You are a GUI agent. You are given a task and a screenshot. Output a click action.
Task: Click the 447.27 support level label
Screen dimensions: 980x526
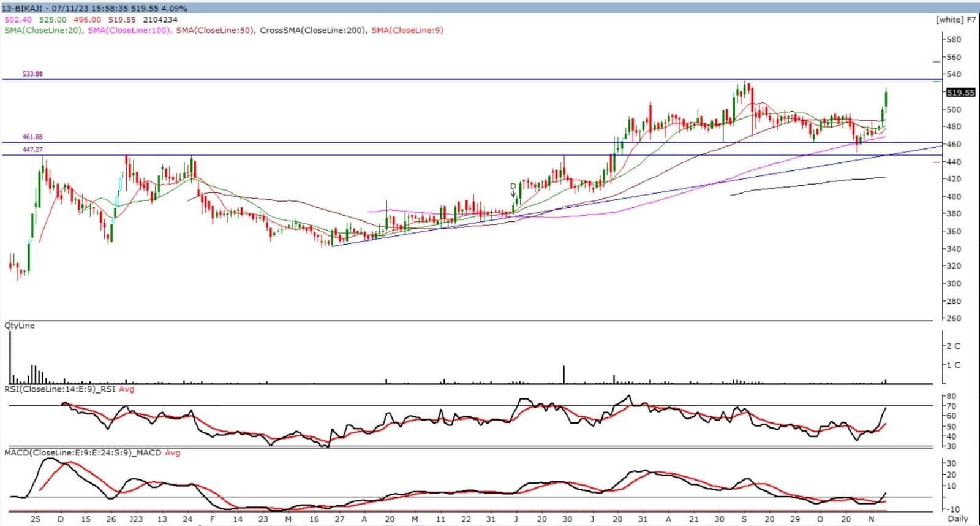point(32,150)
